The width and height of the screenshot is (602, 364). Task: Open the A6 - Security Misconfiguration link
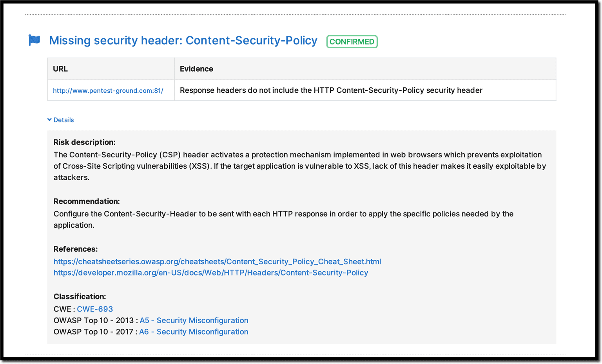(x=194, y=332)
